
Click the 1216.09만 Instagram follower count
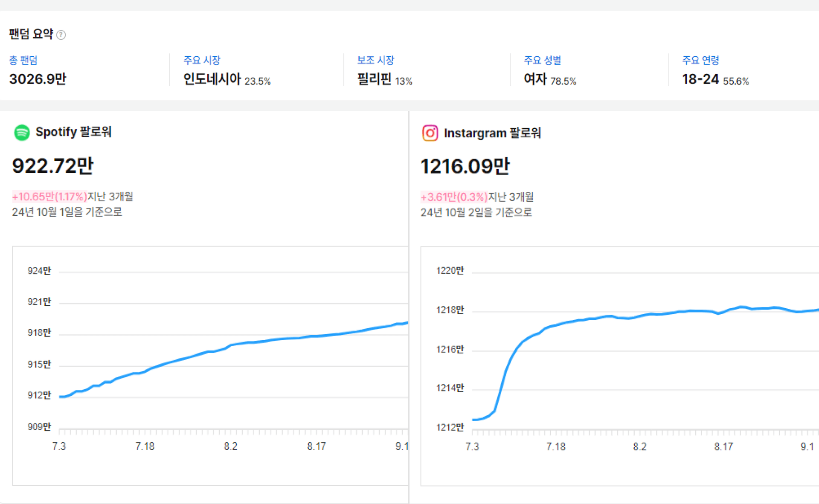tap(465, 166)
